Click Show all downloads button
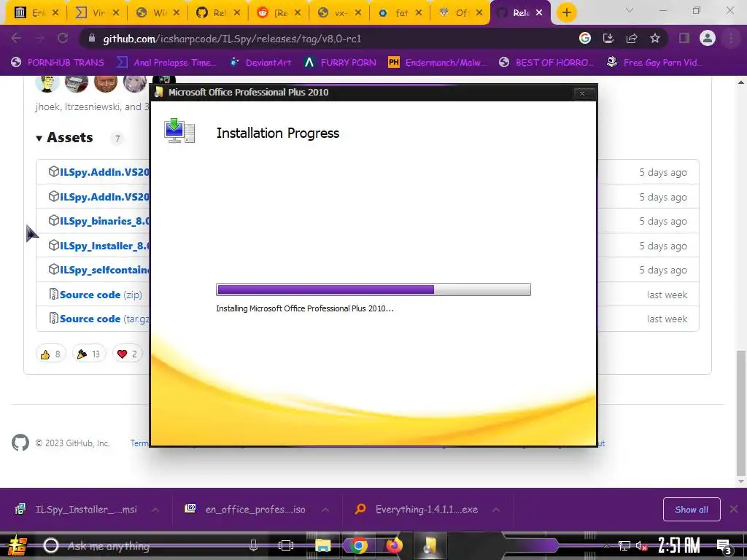The height and width of the screenshot is (560, 747). (x=692, y=510)
